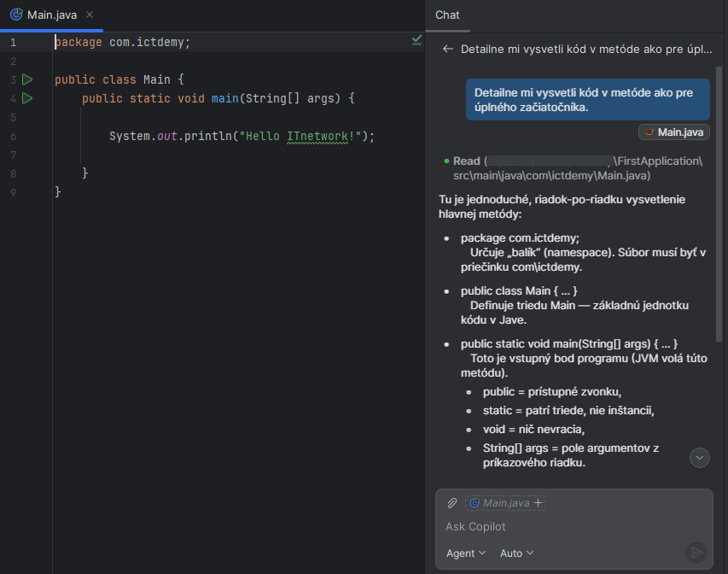Click the scroll-to-bottom chevron button in chat
The image size is (728, 574).
699,458
